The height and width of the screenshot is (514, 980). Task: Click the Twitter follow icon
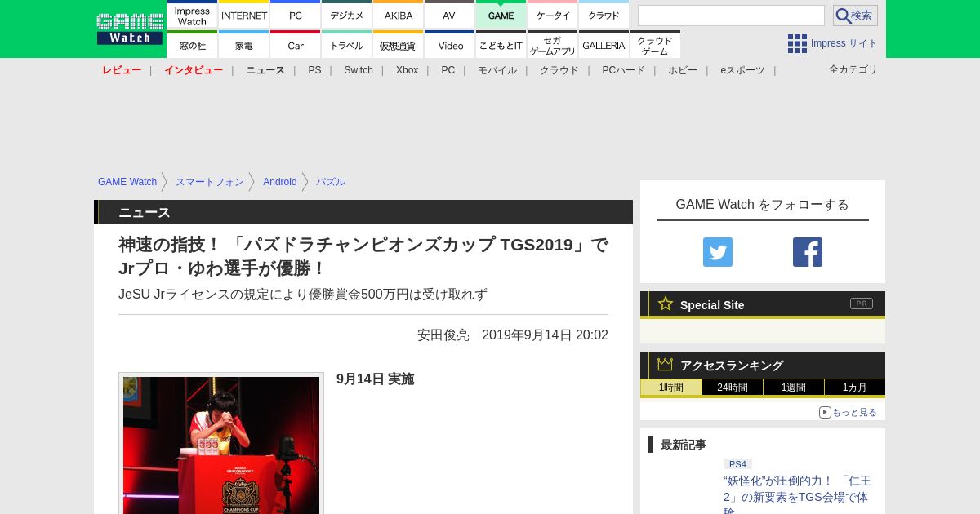click(718, 252)
